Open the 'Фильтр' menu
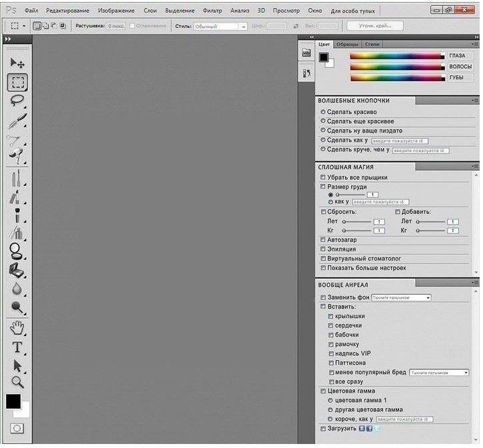This screenshot has width=483, height=448. pyautogui.click(x=212, y=11)
